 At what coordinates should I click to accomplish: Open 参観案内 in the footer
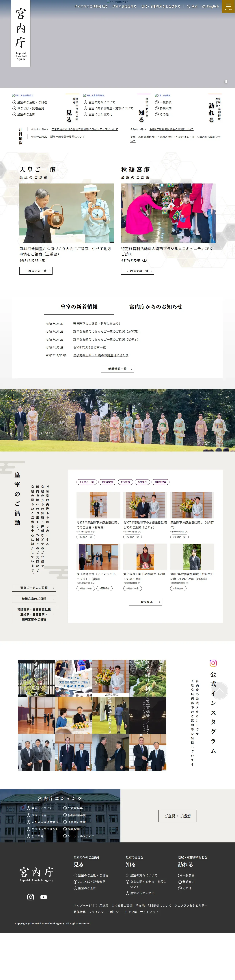[186, 882]
